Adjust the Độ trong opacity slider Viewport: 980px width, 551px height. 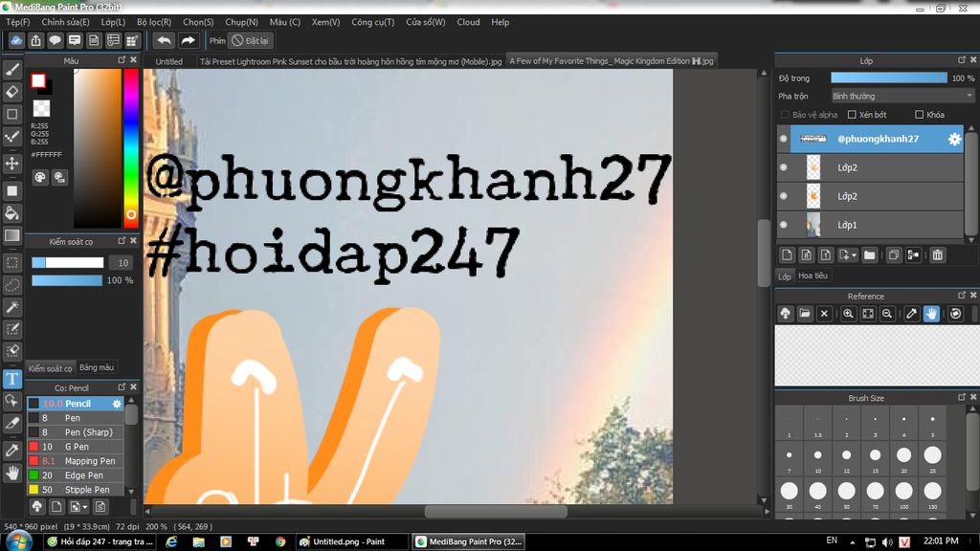point(889,78)
